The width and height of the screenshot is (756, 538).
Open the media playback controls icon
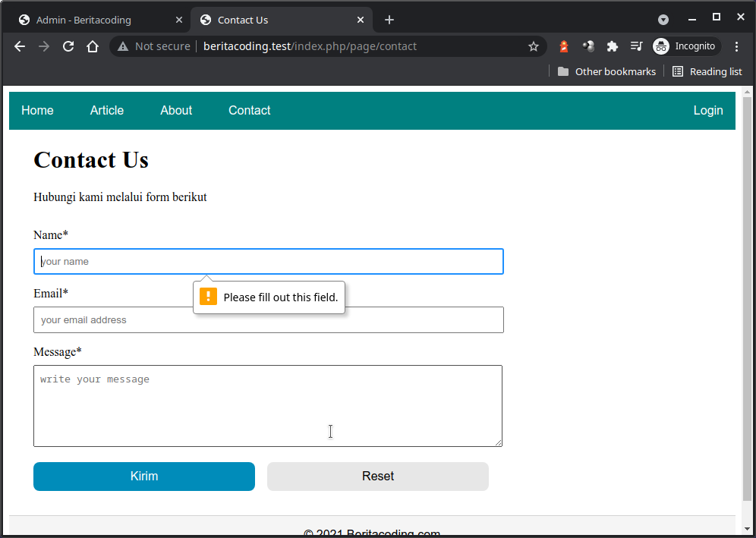[637, 46]
